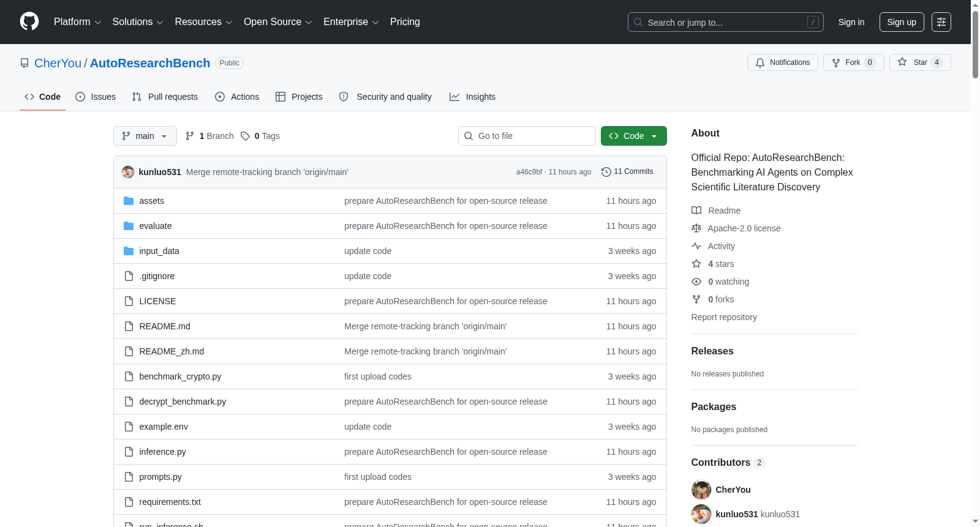Open the AutoResearchBench repository title link
The height and width of the screenshot is (527, 980).
[150, 63]
